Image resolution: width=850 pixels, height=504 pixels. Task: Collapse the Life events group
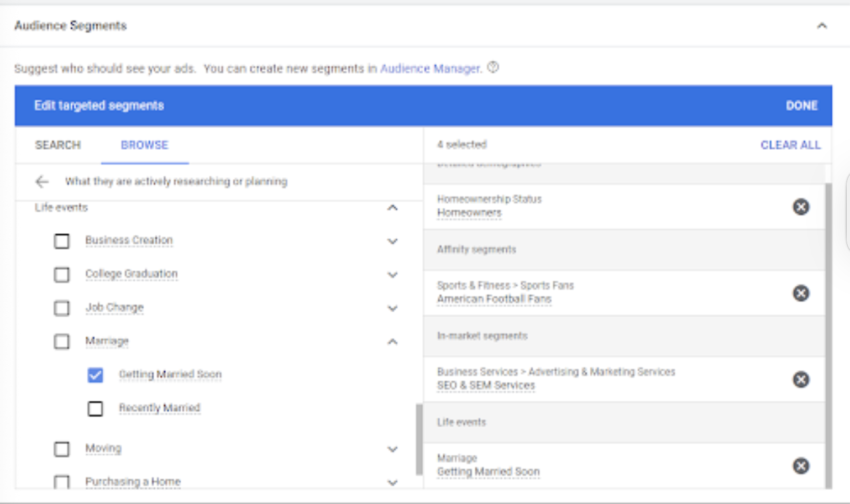pyautogui.click(x=392, y=208)
